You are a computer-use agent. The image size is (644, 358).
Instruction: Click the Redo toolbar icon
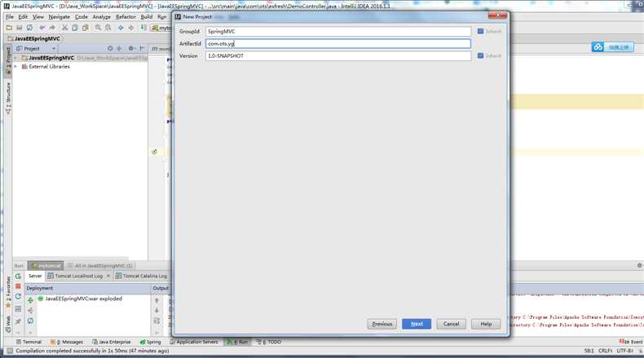pyautogui.click(x=52, y=28)
